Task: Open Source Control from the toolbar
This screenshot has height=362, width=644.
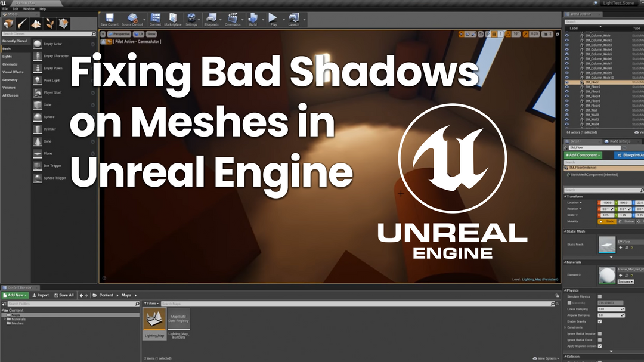Action: pyautogui.click(x=132, y=18)
